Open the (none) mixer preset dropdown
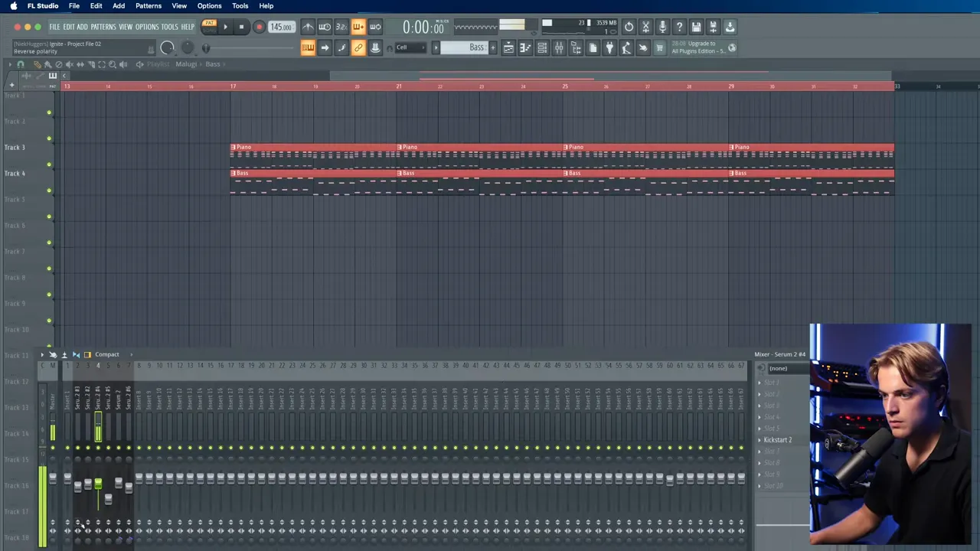The image size is (980, 551). pyautogui.click(x=779, y=368)
